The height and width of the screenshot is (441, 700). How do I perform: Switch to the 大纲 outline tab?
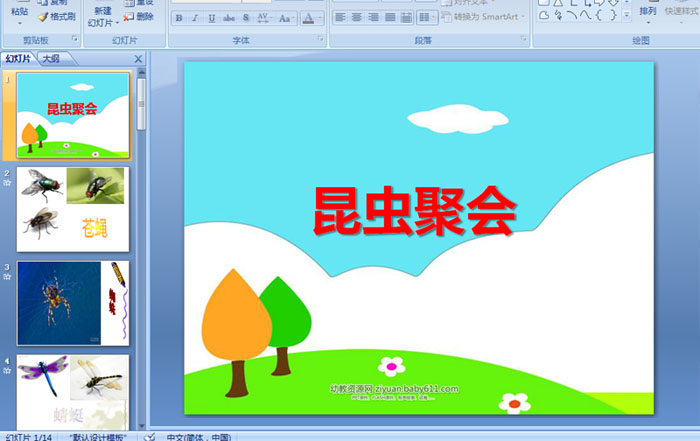pyautogui.click(x=50, y=59)
